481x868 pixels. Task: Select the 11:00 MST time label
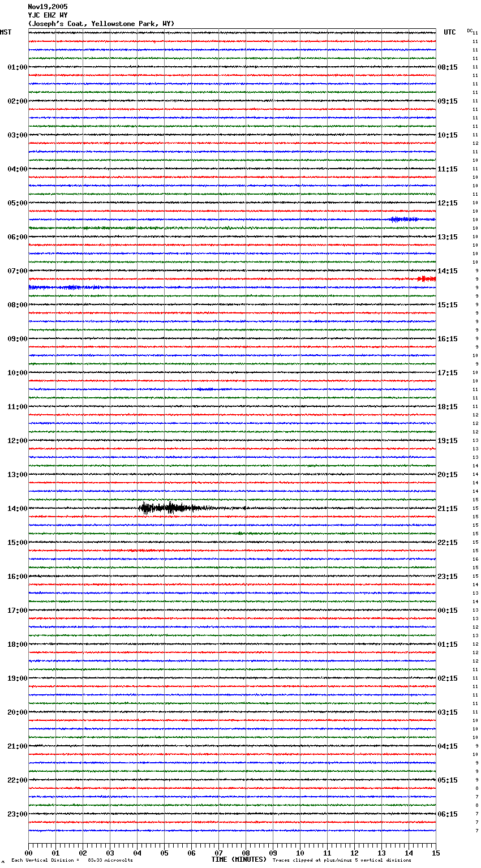click(x=18, y=407)
